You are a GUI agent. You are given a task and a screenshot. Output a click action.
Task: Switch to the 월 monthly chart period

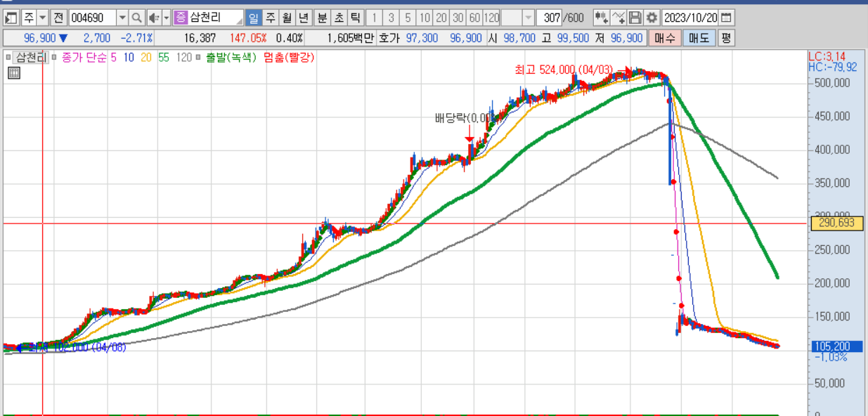[286, 18]
